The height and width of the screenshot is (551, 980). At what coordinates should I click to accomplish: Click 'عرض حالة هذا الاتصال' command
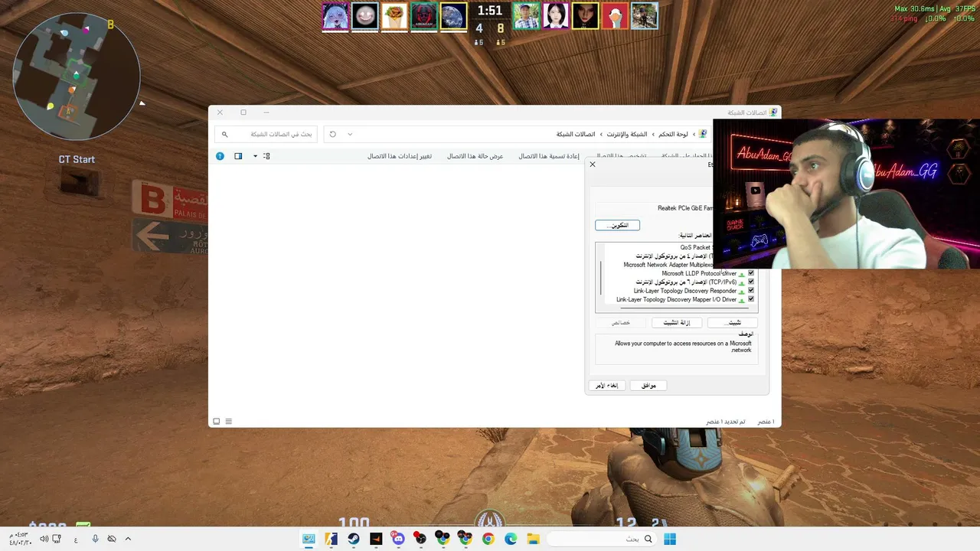[475, 156]
